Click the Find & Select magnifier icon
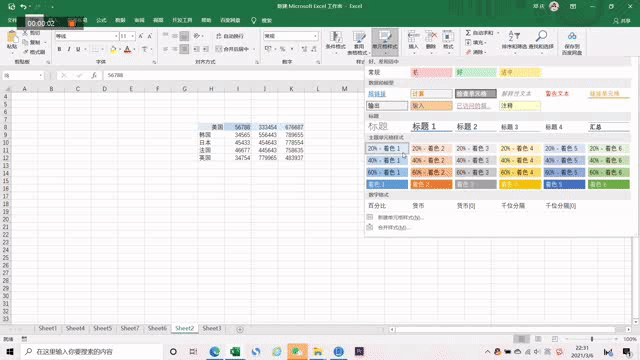This screenshot has height=360, width=640. click(541, 36)
